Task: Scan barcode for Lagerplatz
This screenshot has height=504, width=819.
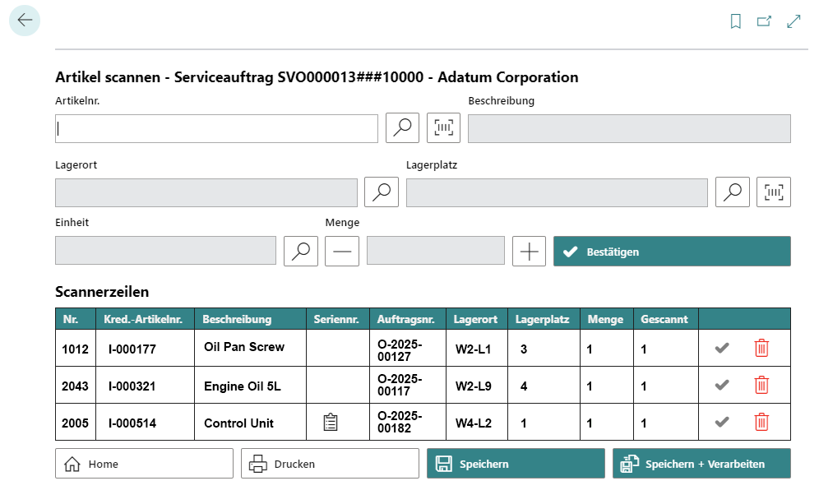Action: (x=774, y=192)
